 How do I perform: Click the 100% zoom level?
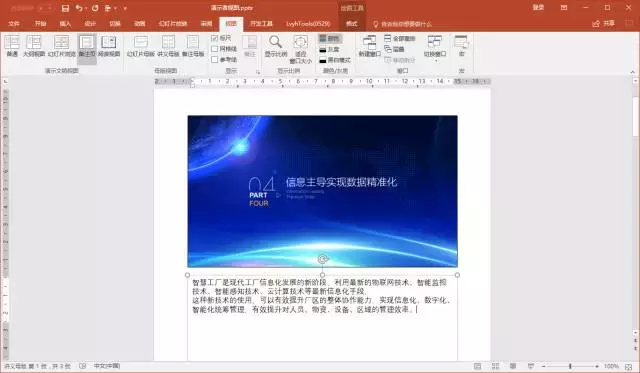611,366
